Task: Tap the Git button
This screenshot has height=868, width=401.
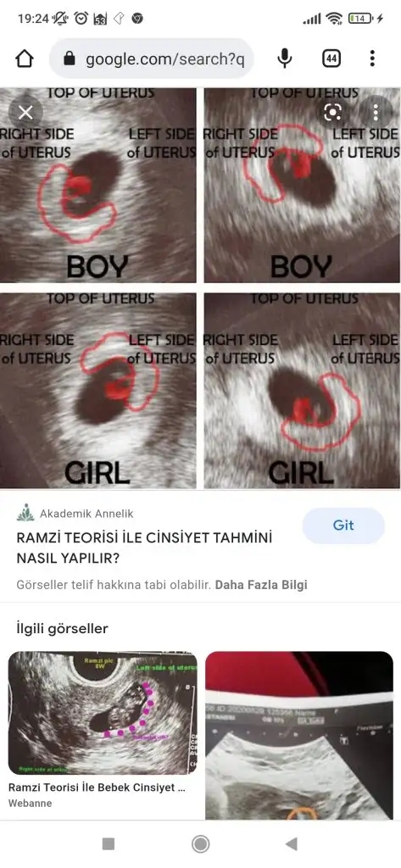Action: tap(343, 526)
